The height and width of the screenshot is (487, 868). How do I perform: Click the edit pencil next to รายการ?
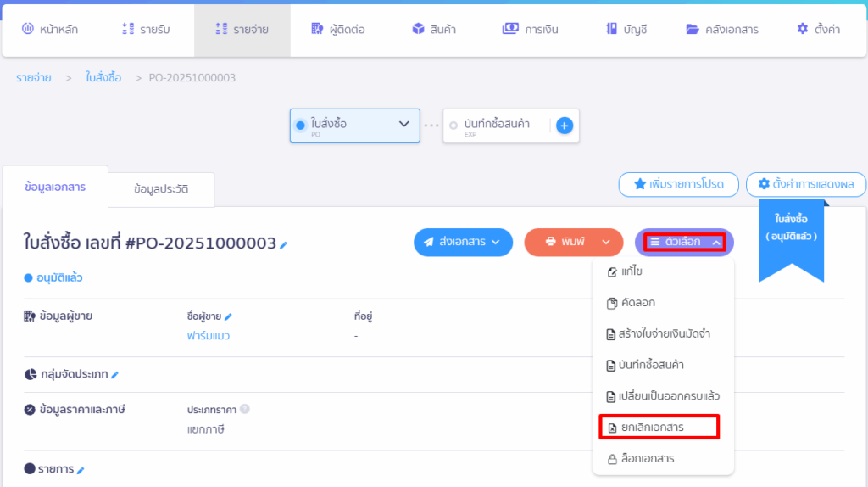tap(81, 470)
